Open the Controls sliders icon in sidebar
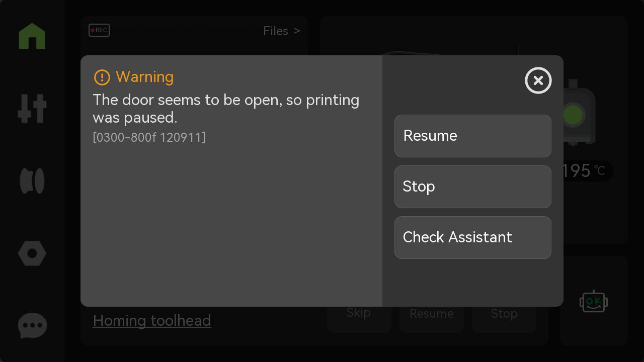The image size is (644, 362). click(x=32, y=108)
